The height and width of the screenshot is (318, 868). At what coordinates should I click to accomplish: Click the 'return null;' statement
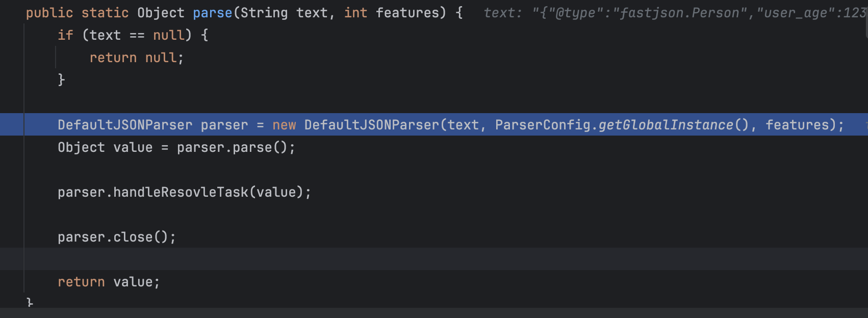(136, 58)
